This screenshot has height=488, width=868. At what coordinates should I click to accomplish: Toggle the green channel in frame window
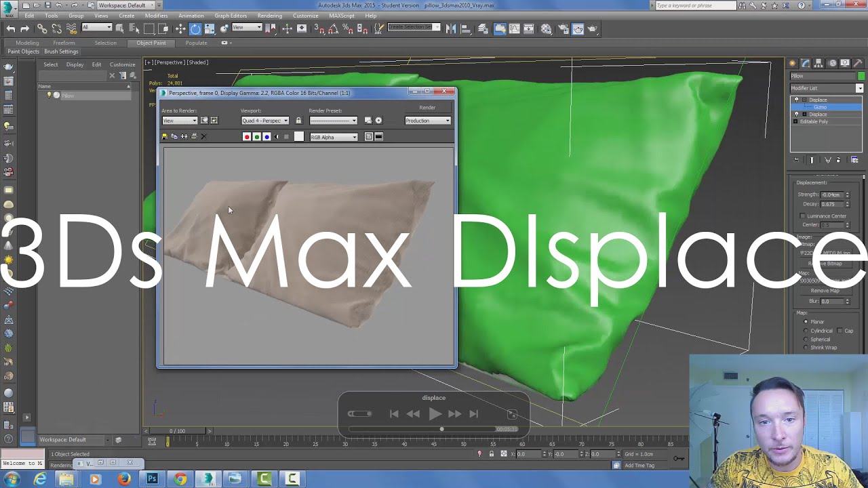tap(256, 137)
